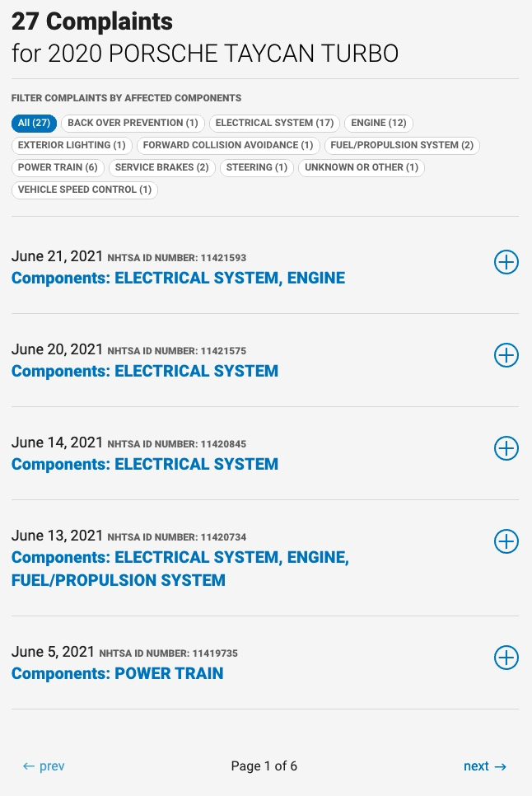This screenshot has height=796, width=532.
Task: Filter by Vehicle Speed Control (1)
Action: [x=85, y=190]
